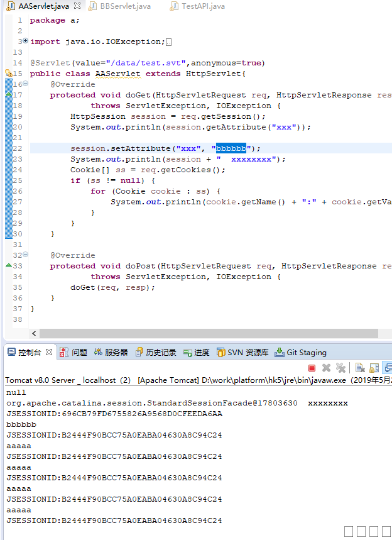Image resolution: width=392 pixels, height=540 pixels.
Task: Collapse the doGet method fold
Action: pos(25,84)
